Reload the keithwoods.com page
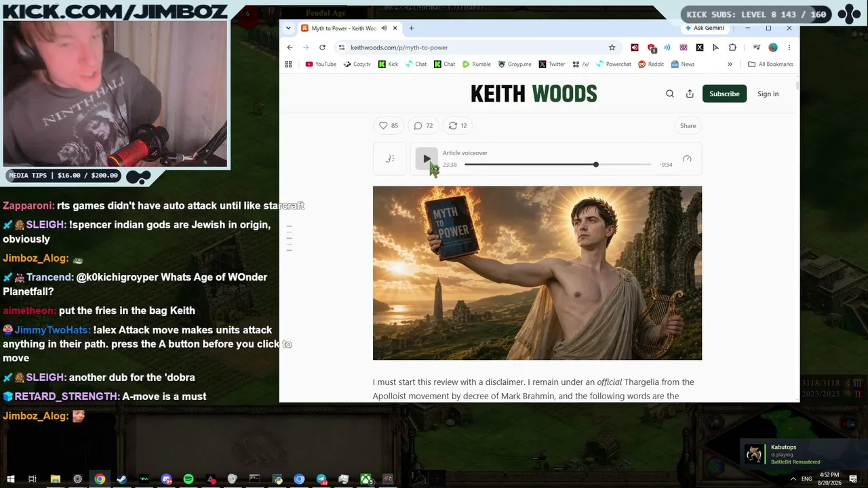Screen dimensions: 868x488 pos(322,47)
